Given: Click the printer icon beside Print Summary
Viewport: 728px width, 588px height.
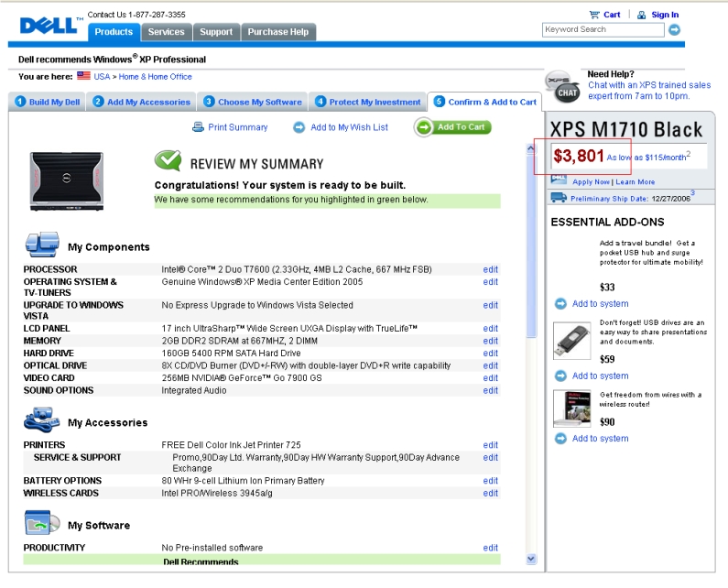Looking at the screenshot, I should [198, 126].
